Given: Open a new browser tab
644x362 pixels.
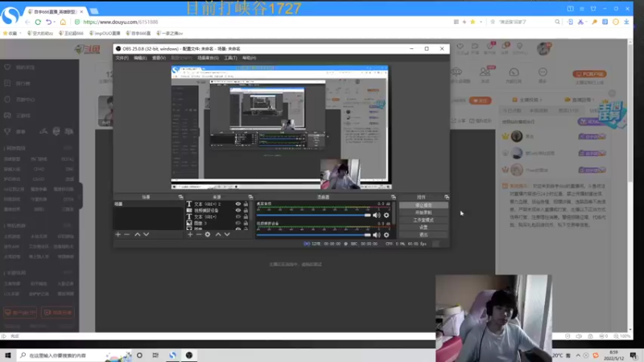Looking at the screenshot, I should tap(94, 11).
